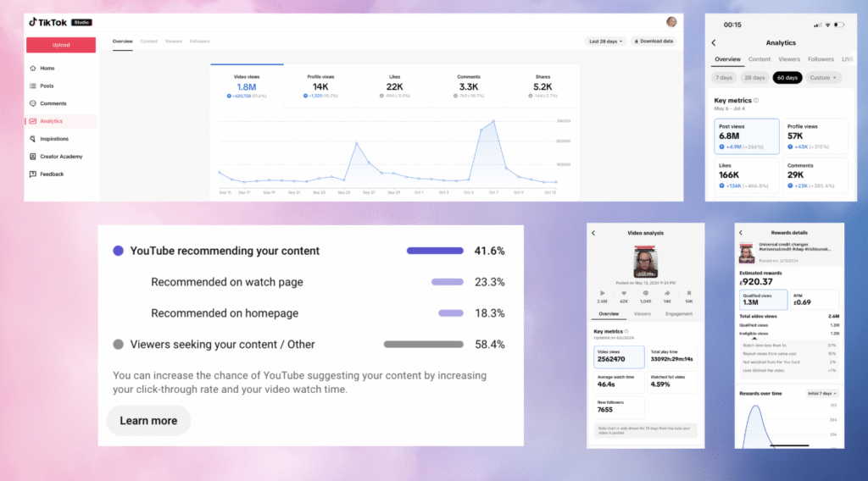Click the red Upload button

click(x=61, y=45)
